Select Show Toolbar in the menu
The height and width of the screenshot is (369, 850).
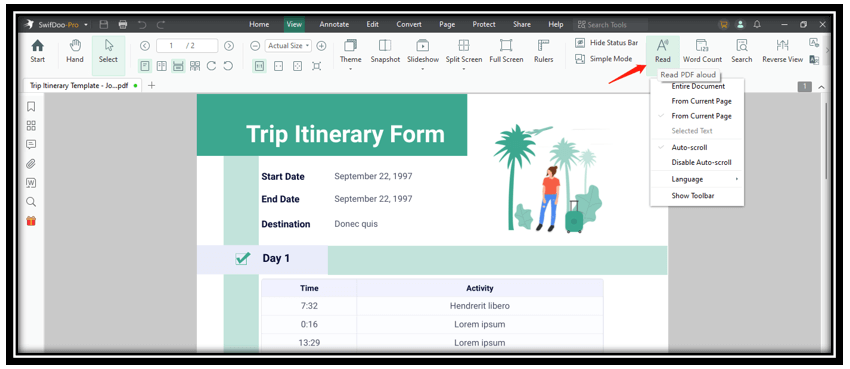[693, 196]
